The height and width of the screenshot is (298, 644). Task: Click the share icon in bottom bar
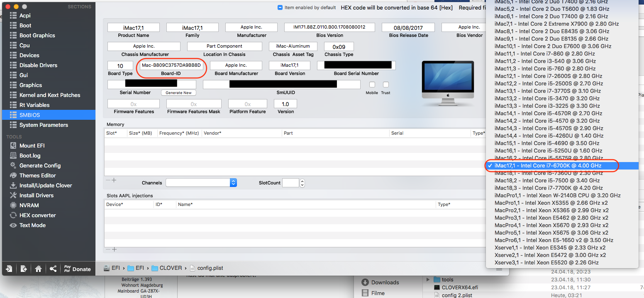[x=53, y=269]
